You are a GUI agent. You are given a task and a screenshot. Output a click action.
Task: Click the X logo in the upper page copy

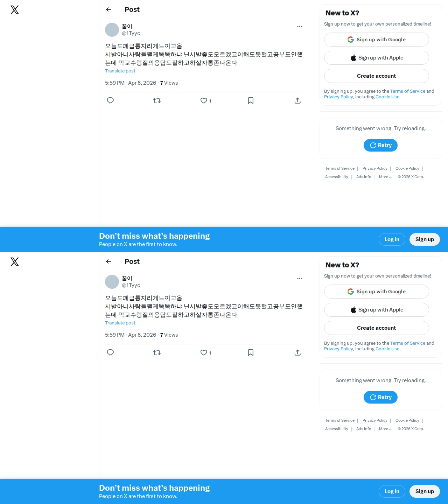(15, 10)
